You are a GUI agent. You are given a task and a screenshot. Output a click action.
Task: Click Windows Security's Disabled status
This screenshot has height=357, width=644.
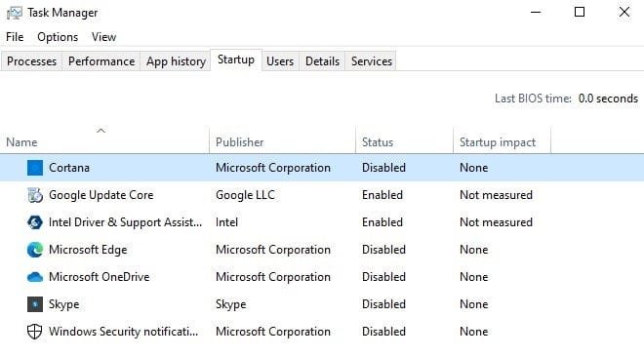point(383,332)
